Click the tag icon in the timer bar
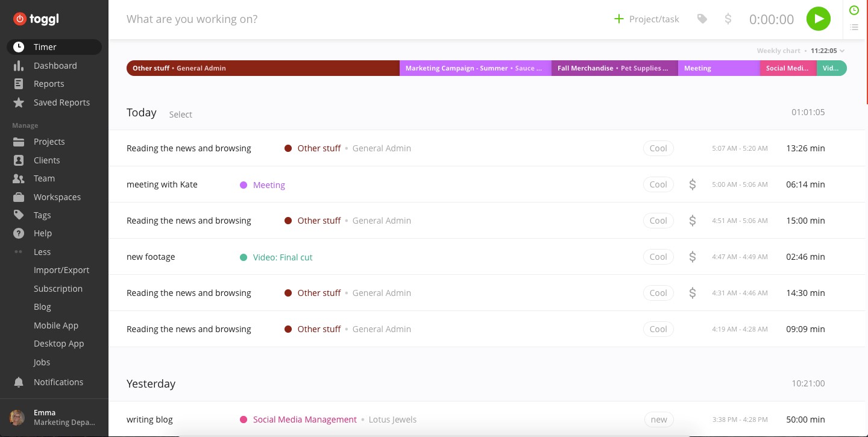 [702, 19]
